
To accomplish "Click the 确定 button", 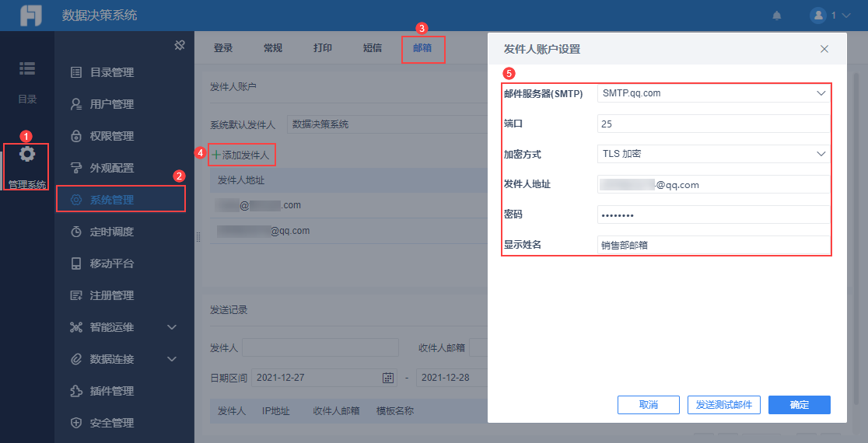I will point(800,405).
